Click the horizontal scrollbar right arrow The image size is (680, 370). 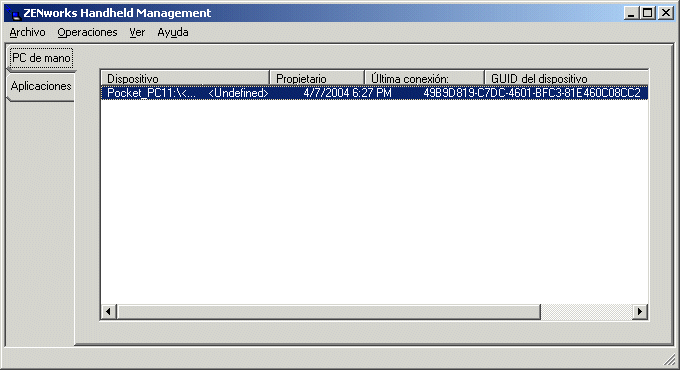coord(640,311)
